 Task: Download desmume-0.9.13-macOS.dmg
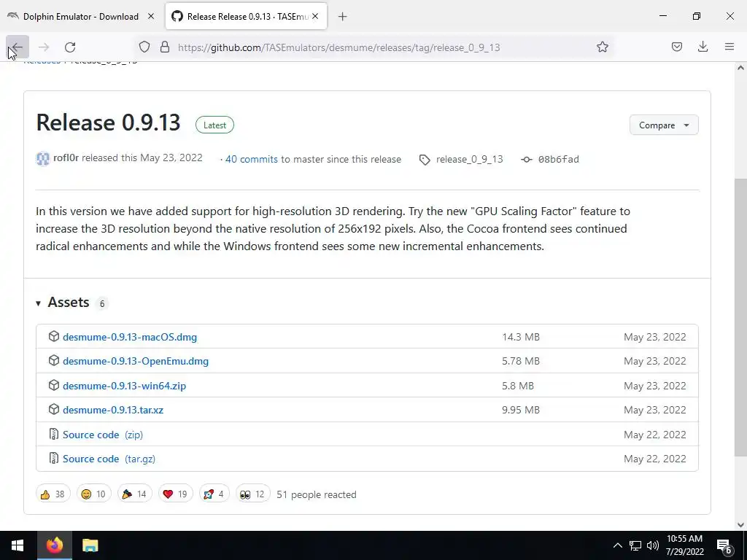[130, 337]
